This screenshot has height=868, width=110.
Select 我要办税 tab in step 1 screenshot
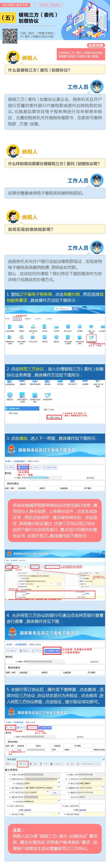(x=17, y=318)
